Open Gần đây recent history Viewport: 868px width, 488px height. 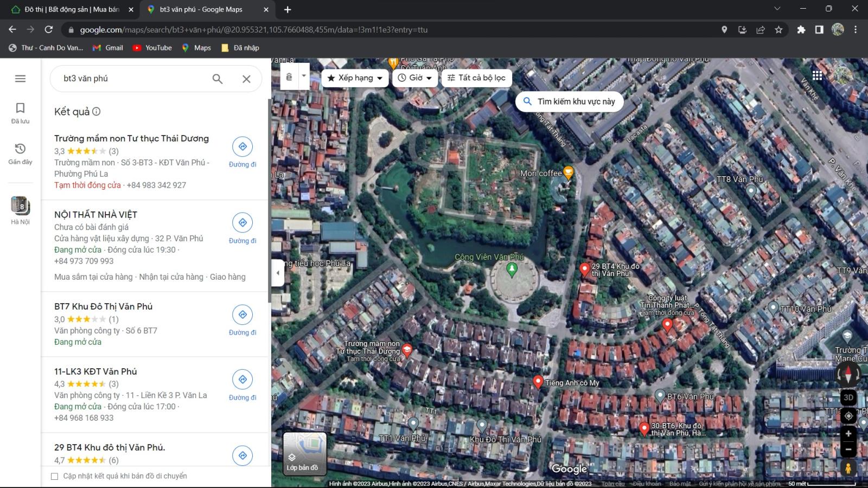[20, 154]
